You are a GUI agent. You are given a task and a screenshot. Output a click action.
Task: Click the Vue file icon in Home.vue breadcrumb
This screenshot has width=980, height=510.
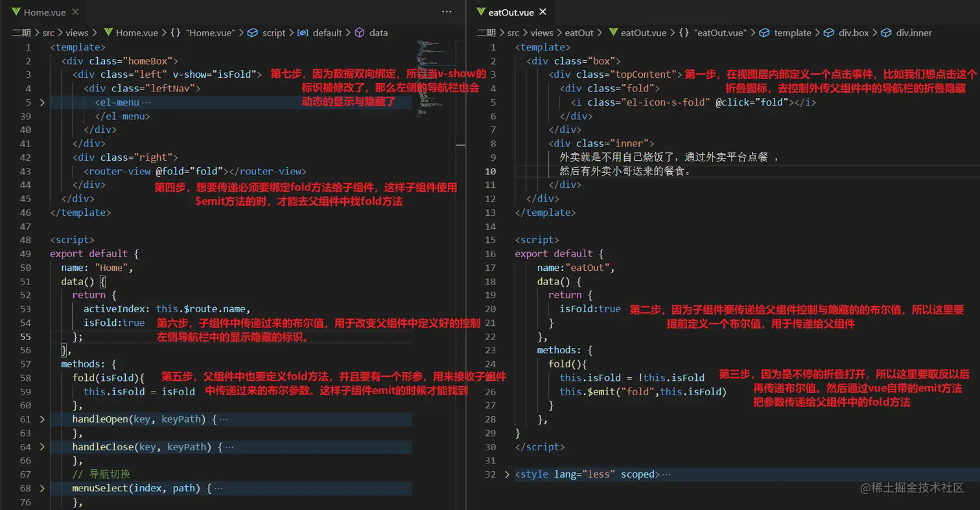tap(108, 32)
